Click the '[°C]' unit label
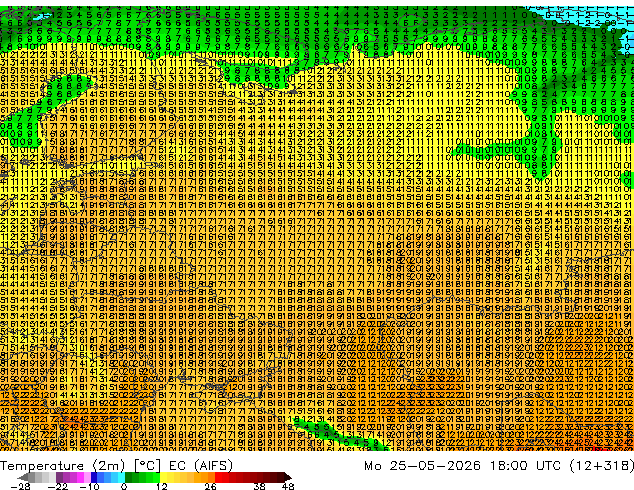Image resolution: width=634 pixels, height=490 pixels. coord(147,466)
